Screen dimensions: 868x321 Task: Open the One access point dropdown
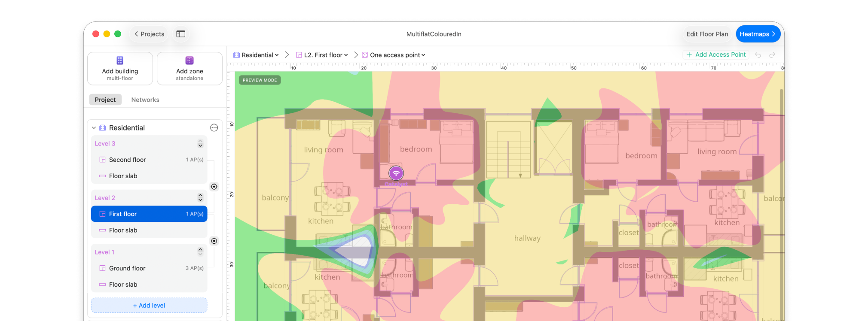click(x=394, y=55)
